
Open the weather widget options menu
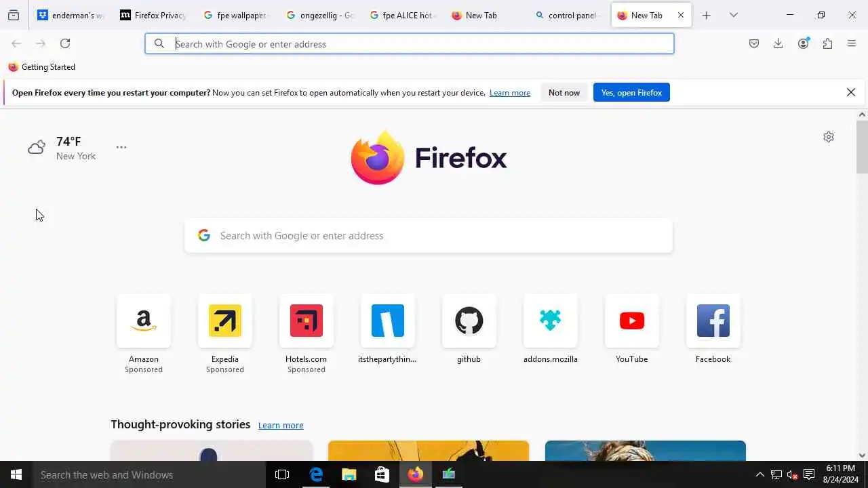point(121,147)
